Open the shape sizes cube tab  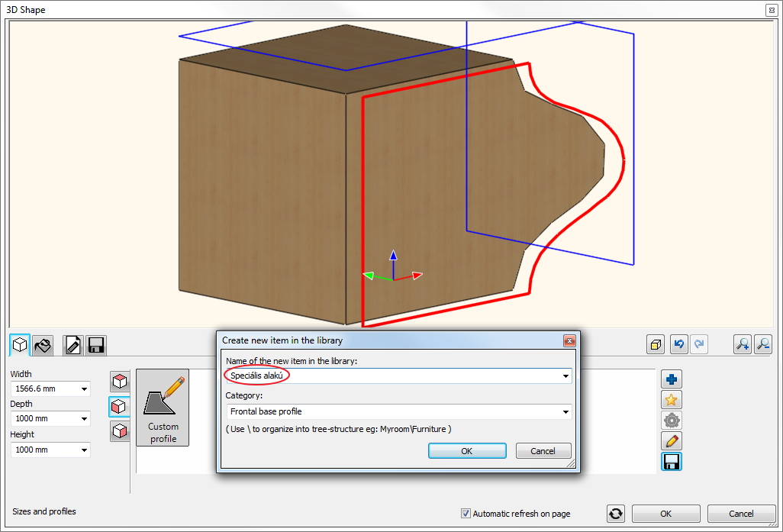(20, 345)
